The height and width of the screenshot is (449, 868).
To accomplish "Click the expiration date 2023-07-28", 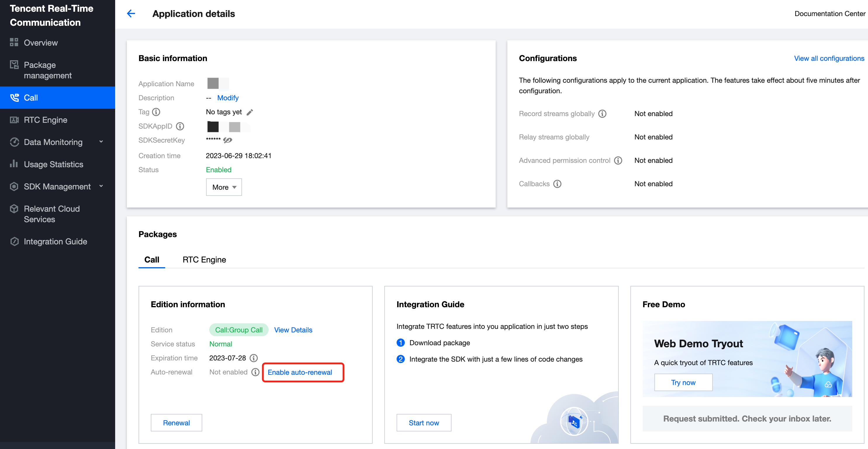I will (x=227, y=358).
